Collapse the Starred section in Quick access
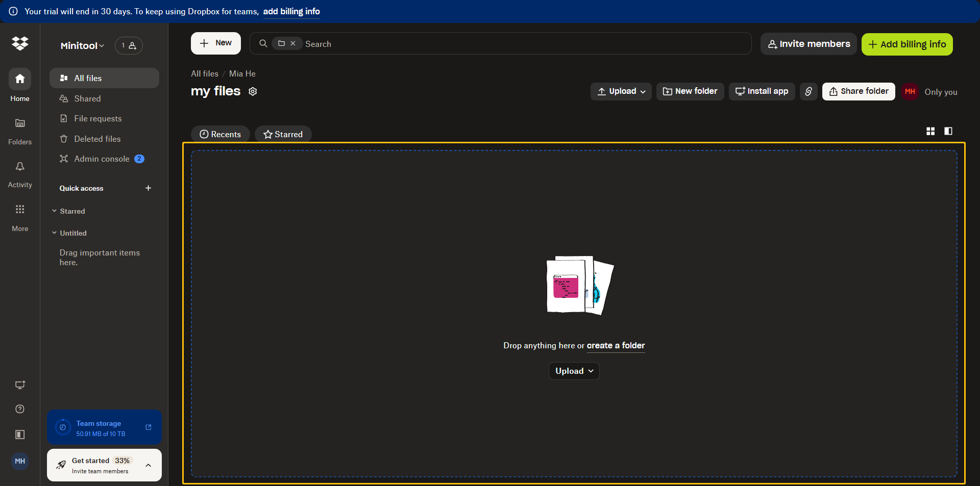 [54, 211]
